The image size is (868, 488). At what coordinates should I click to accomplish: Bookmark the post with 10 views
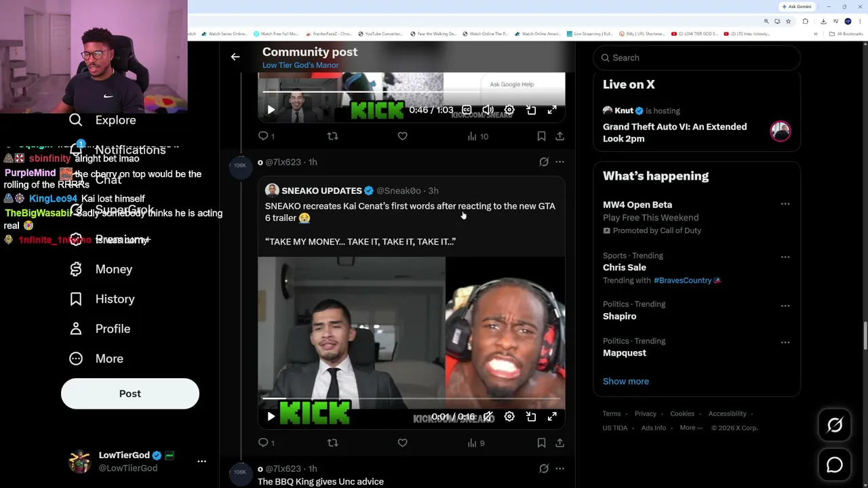click(541, 136)
